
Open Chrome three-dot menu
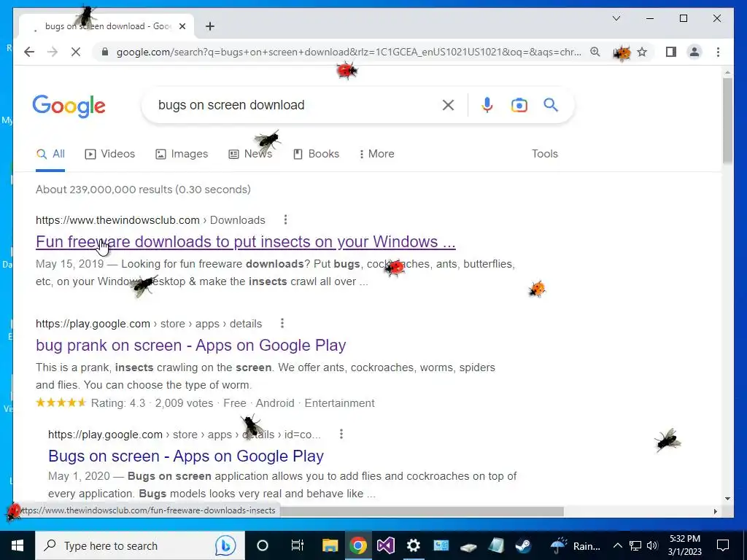(718, 52)
